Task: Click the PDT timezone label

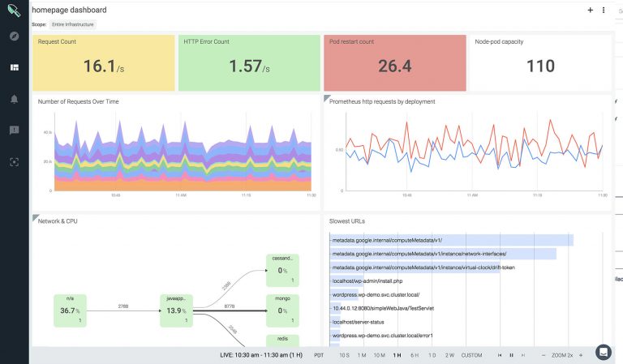Action: [319, 356]
